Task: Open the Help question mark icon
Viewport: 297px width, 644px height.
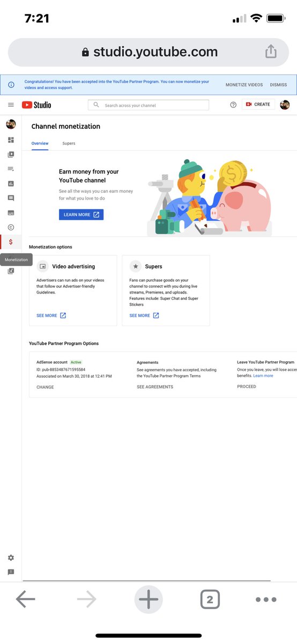Action: coord(233,105)
